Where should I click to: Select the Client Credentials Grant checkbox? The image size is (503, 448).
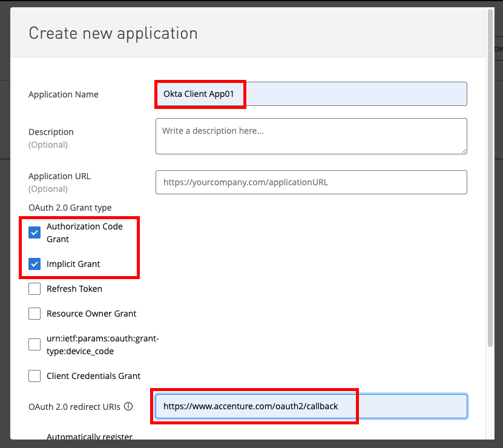(x=35, y=376)
